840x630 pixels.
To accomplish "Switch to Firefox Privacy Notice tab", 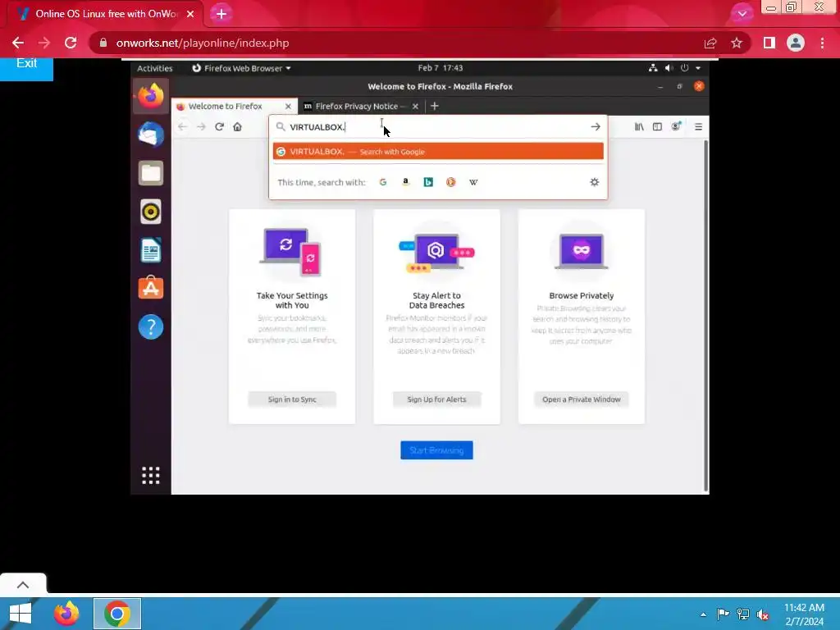I will pyautogui.click(x=361, y=106).
